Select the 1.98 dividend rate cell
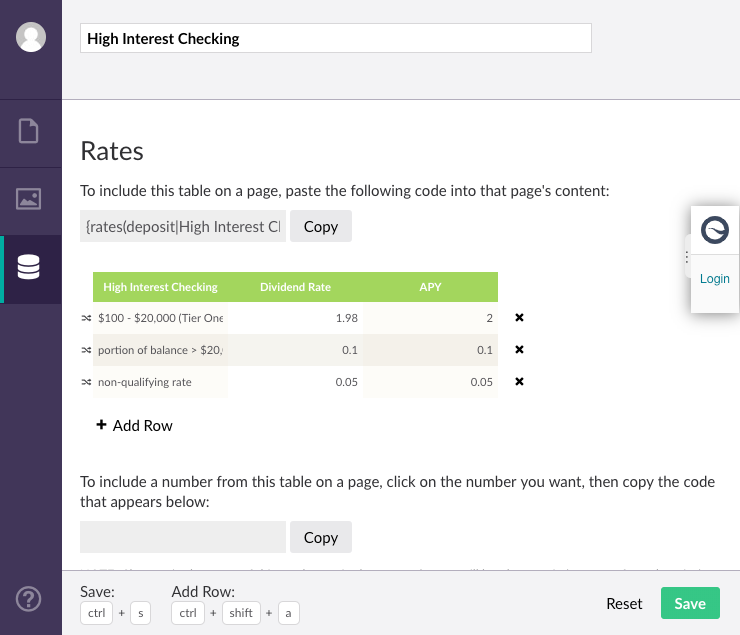This screenshot has height=635, width=740. click(295, 318)
